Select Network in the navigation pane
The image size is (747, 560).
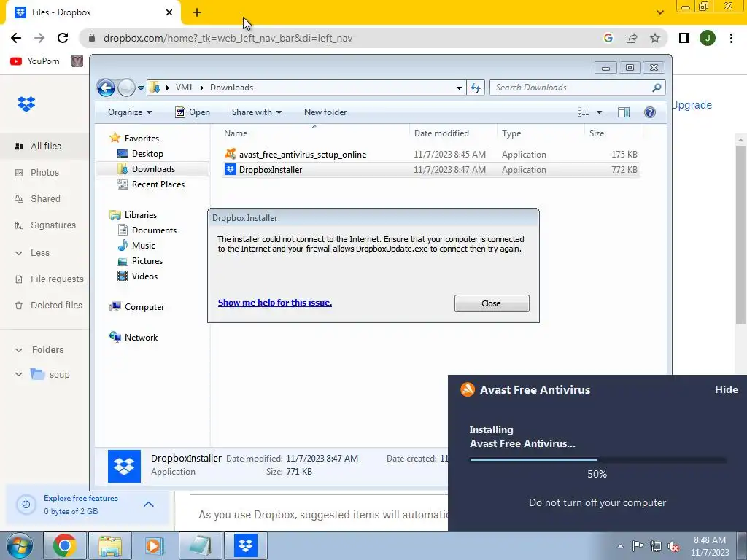tap(141, 338)
